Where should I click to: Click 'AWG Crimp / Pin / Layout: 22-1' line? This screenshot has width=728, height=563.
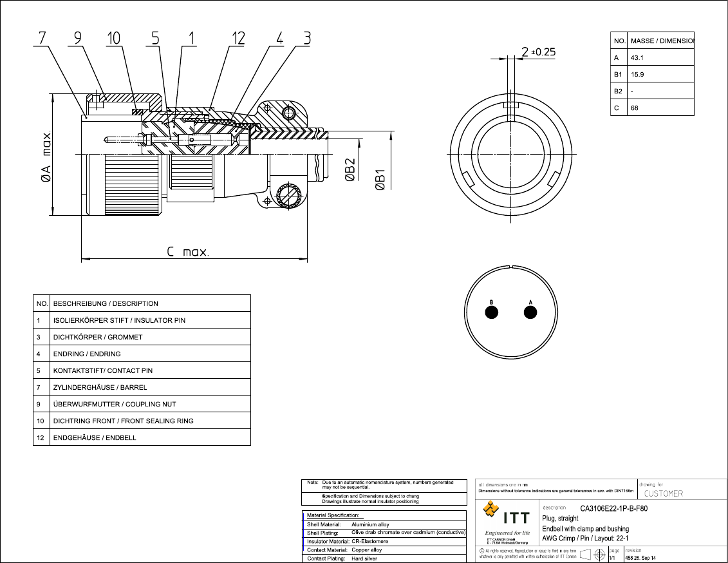pos(585,539)
